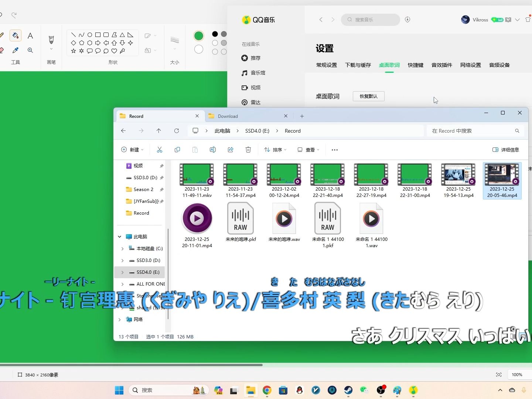The height and width of the screenshot is (399, 532).
Task: Pick the Eyedropper color picker tool
Action: click(x=15, y=50)
